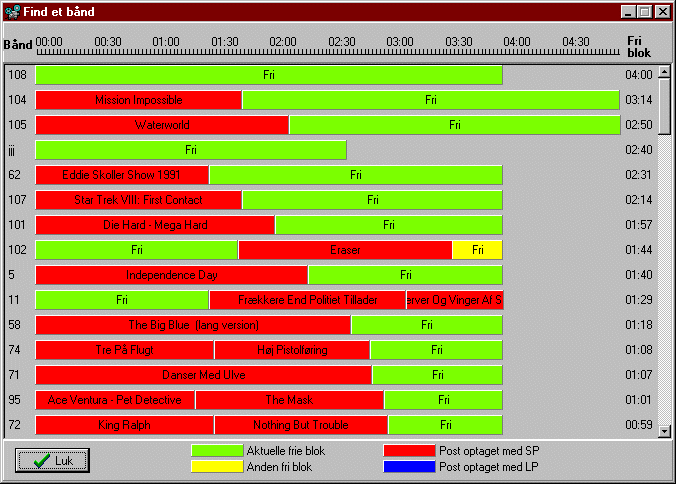
Task: Select the free block on tape 74
Action: 437,350
